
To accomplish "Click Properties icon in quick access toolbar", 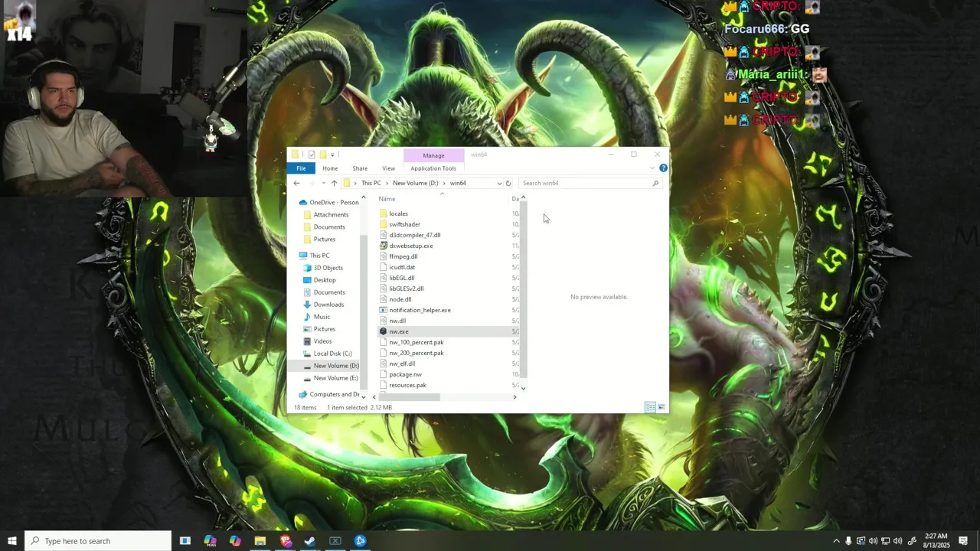I will point(312,155).
